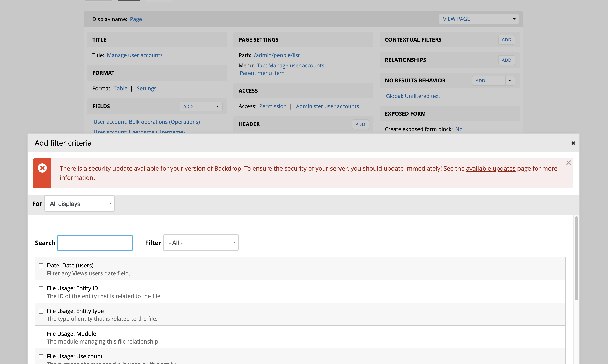Click ADD next to Contextual Filters
The width and height of the screenshot is (608, 364).
(506, 39)
